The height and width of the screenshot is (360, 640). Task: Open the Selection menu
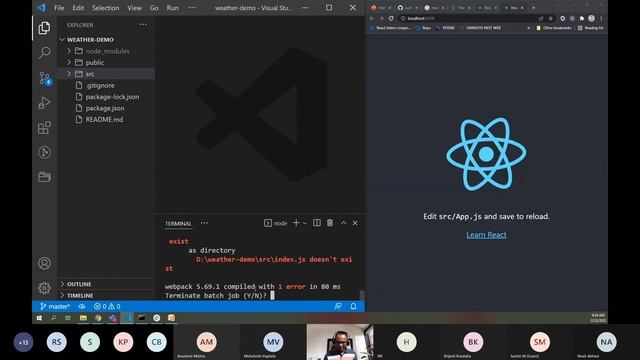point(105,8)
